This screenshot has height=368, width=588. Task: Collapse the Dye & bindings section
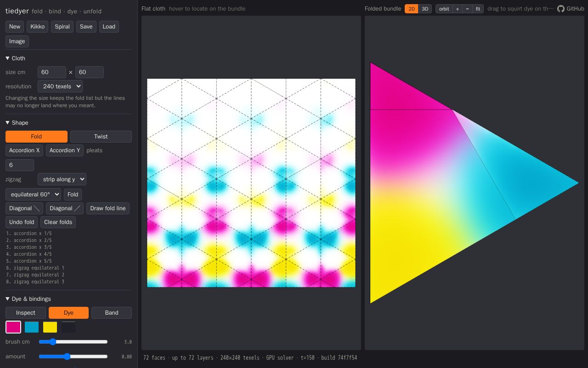(28, 299)
